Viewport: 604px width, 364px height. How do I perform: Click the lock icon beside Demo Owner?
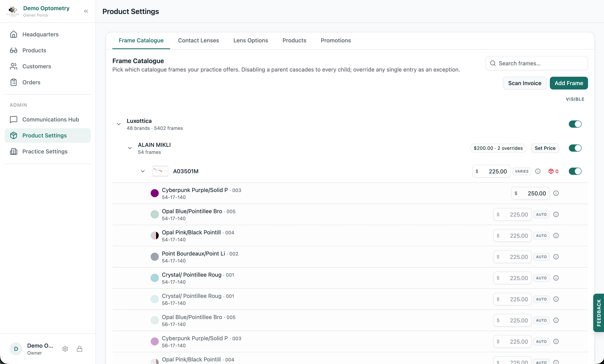click(79, 349)
